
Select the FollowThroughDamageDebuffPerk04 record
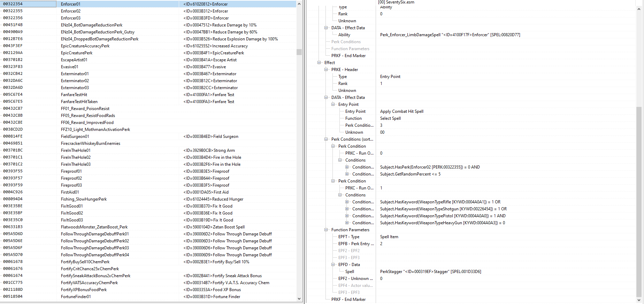coord(148,255)
